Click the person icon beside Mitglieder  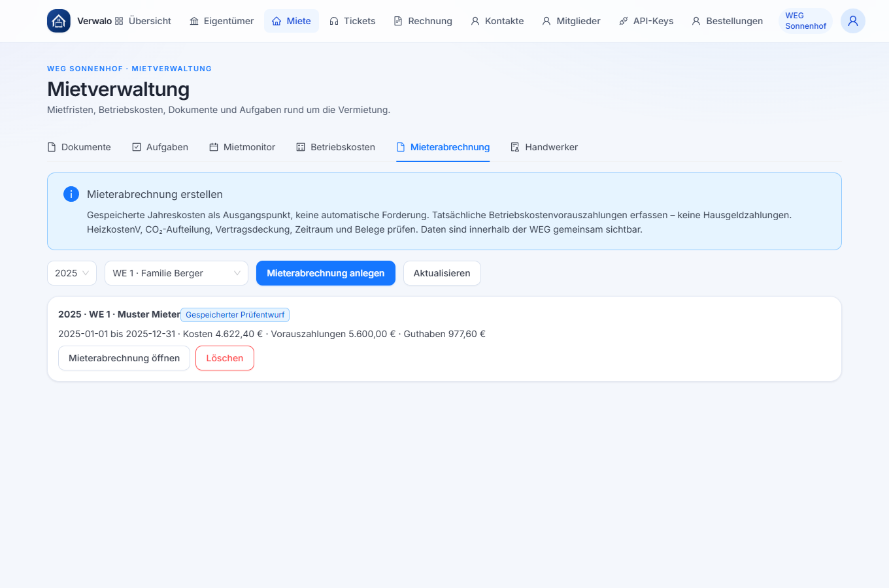tap(546, 21)
